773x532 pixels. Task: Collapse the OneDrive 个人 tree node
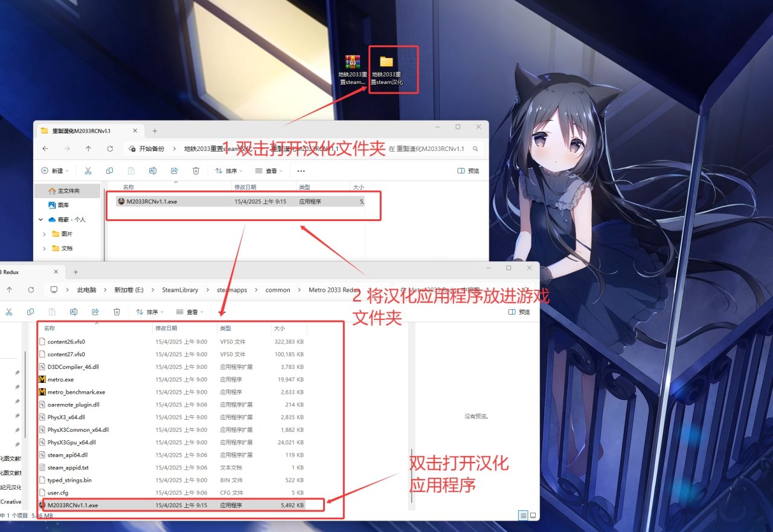pos(41,220)
